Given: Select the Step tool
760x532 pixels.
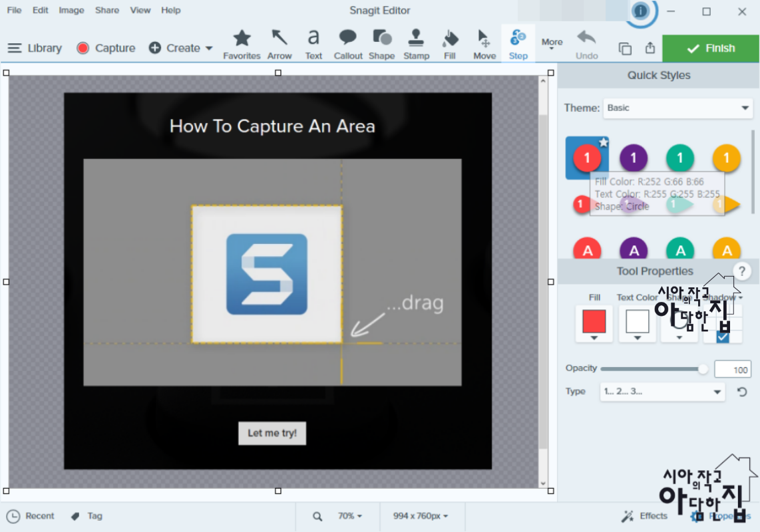Looking at the screenshot, I should (518, 44).
